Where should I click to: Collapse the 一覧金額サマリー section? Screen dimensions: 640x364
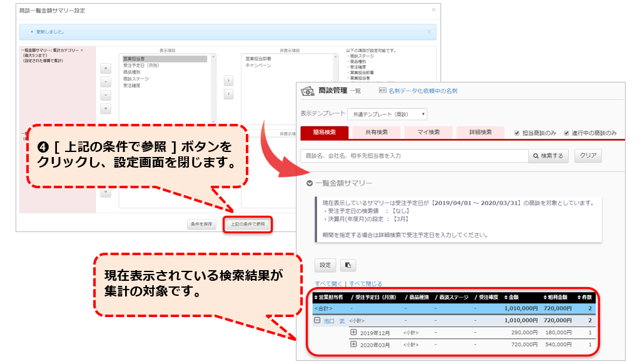[310, 183]
